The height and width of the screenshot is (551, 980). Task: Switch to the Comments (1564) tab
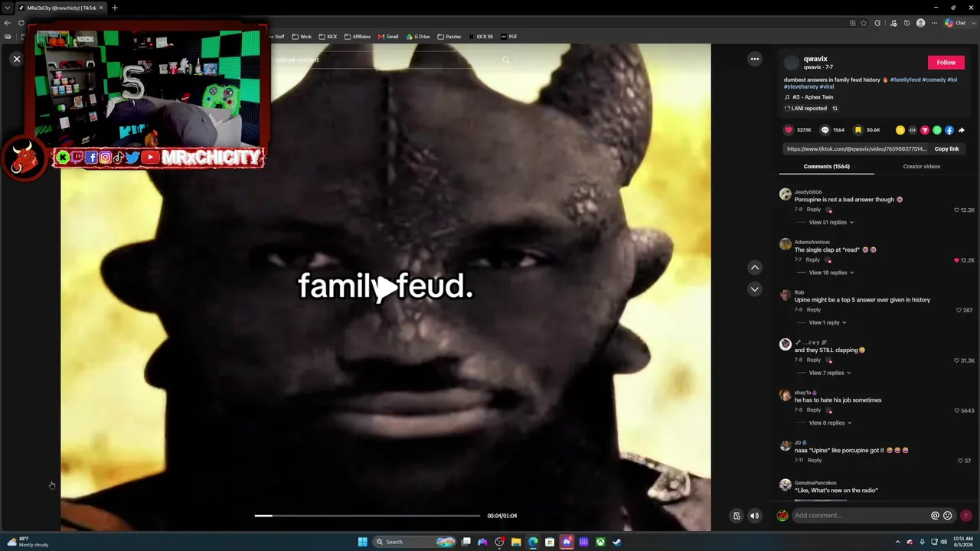[x=827, y=167]
